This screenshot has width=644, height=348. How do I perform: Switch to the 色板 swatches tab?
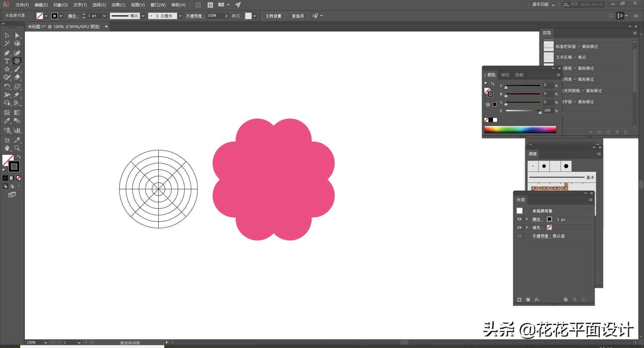[x=519, y=75]
